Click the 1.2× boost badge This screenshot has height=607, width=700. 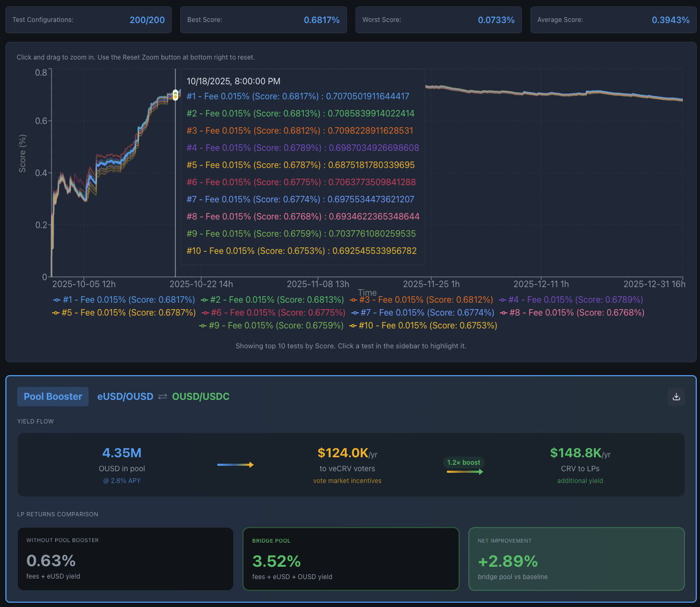(x=464, y=463)
